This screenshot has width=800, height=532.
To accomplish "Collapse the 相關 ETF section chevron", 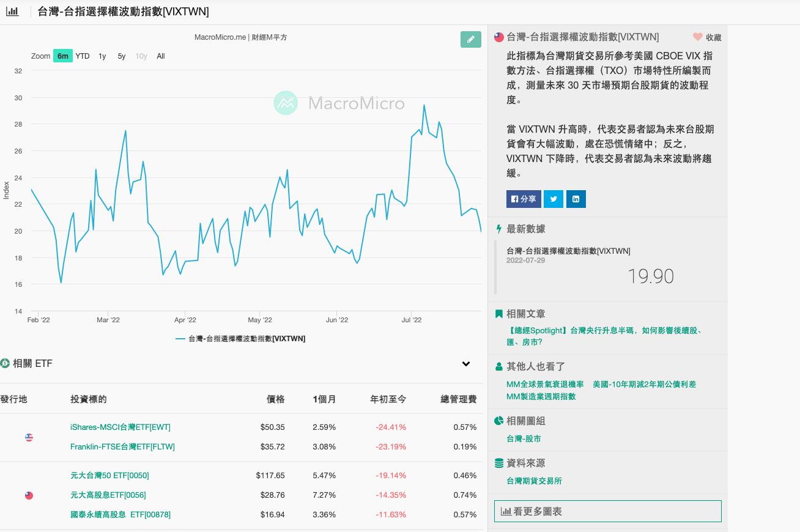I will pyautogui.click(x=466, y=363).
